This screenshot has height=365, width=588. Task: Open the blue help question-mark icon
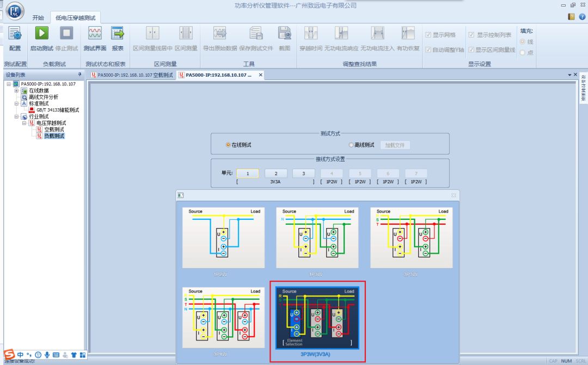click(x=582, y=16)
